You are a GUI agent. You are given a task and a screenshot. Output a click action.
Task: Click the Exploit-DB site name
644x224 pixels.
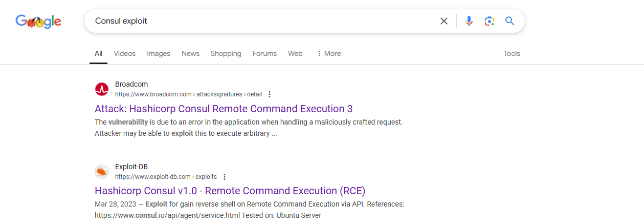[132, 167]
